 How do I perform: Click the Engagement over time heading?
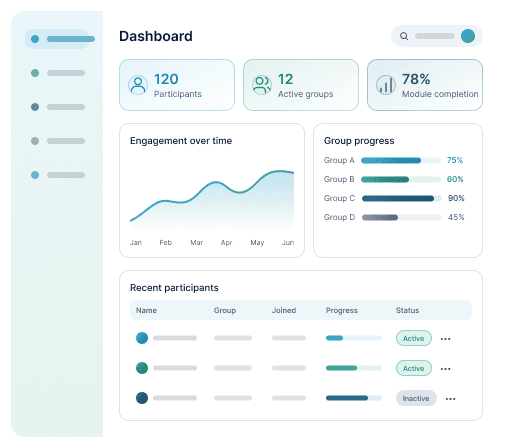(x=181, y=141)
